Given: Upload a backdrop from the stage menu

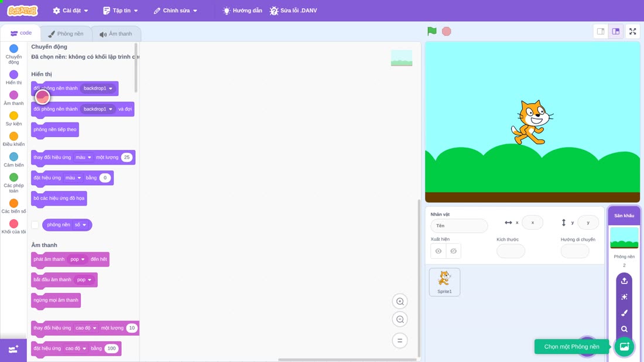Looking at the screenshot, I should tap(624, 281).
